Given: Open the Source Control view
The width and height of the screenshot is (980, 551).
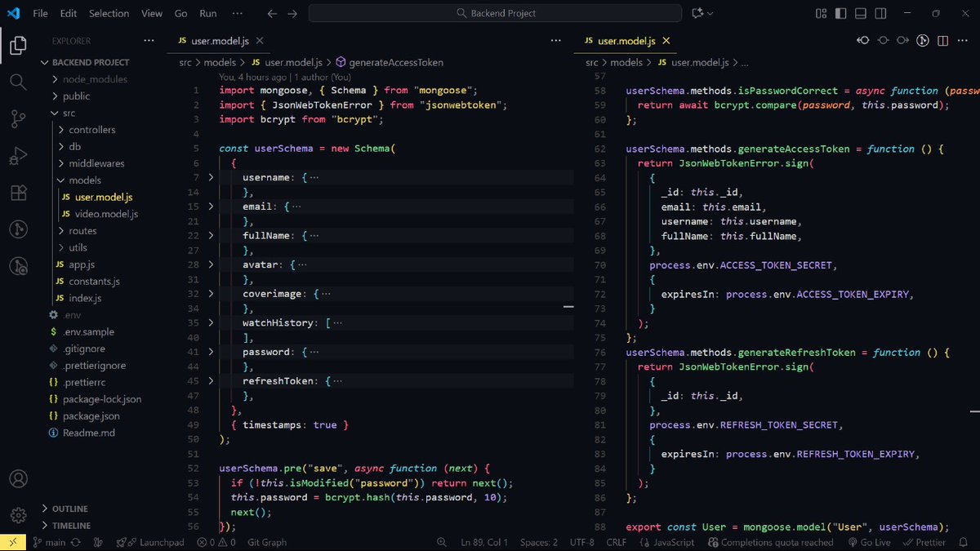Looking at the screenshot, I should click(17, 118).
